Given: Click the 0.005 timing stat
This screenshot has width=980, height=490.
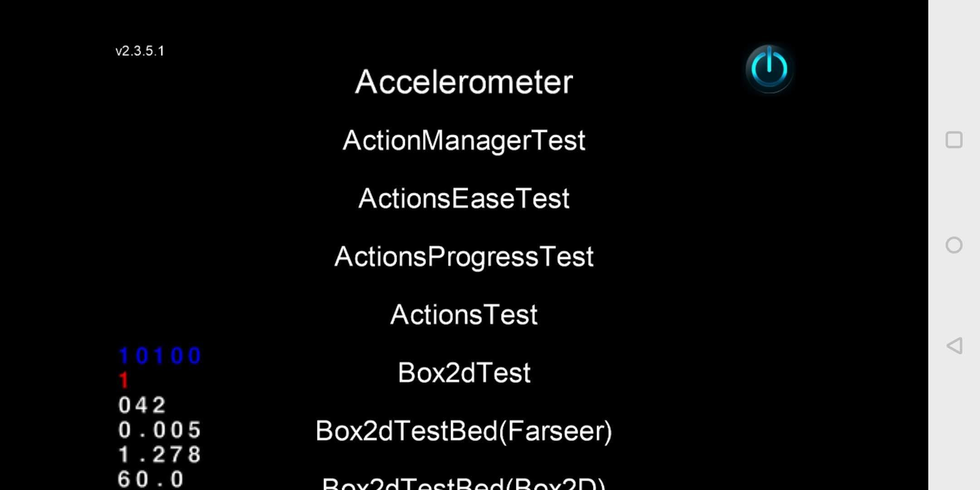Looking at the screenshot, I should click(x=159, y=430).
